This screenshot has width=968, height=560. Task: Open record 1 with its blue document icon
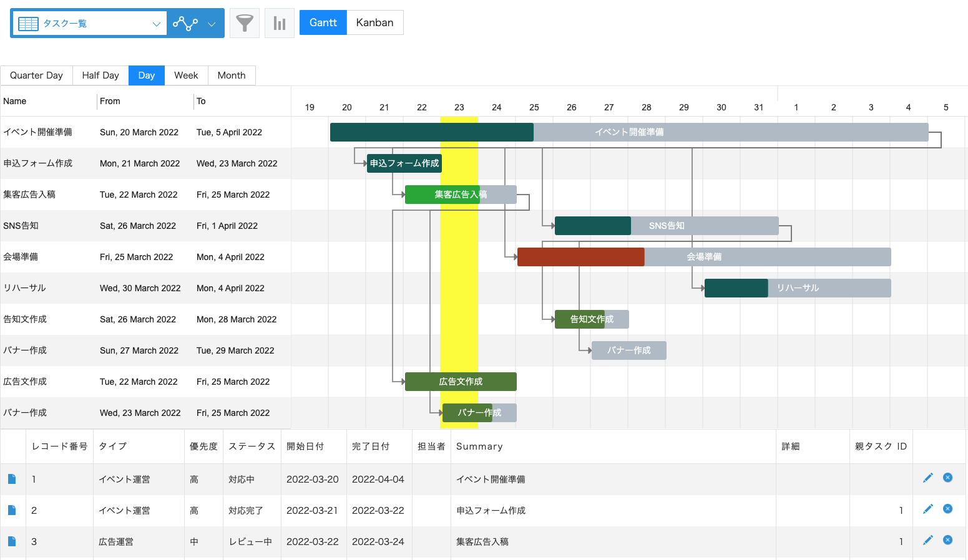coord(12,477)
